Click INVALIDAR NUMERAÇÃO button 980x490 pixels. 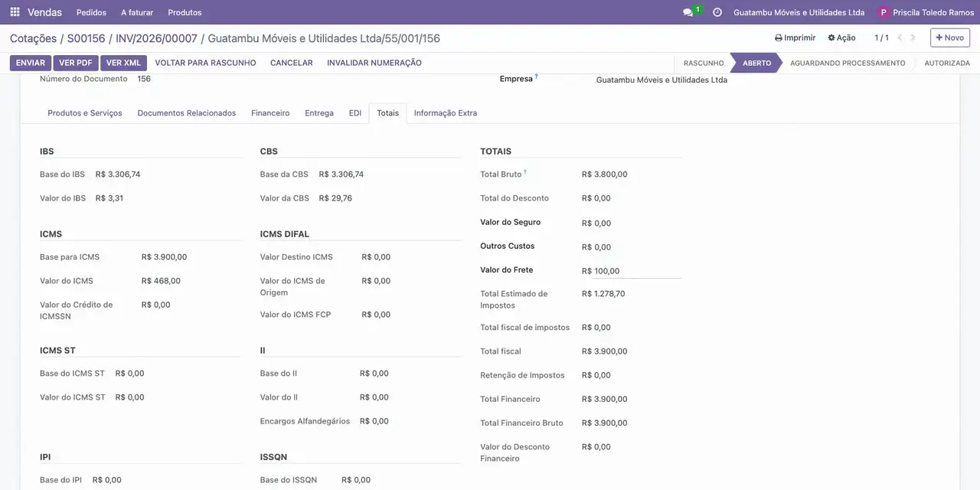(x=374, y=63)
